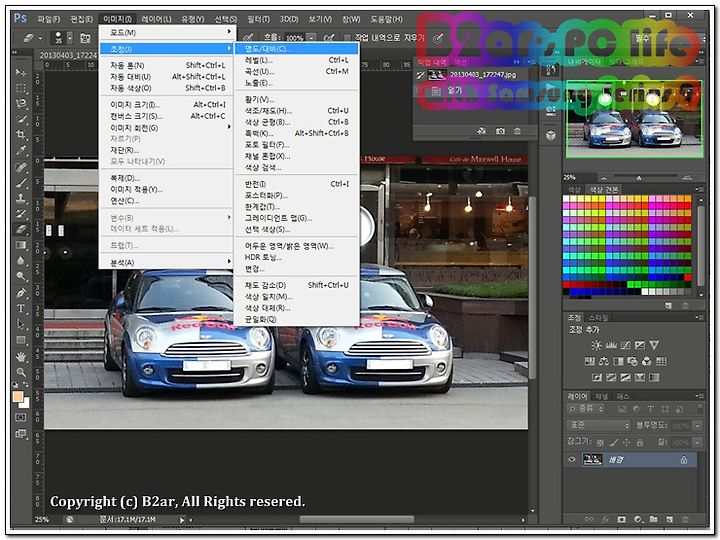720x540 pixels.
Task: Choose 흑백(K) from the submenu
Action: point(296,133)
